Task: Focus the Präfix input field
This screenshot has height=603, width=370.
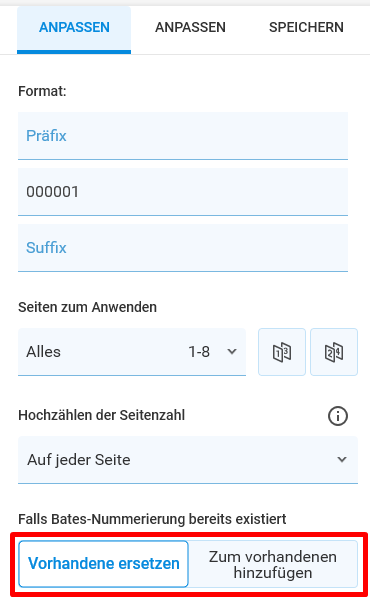Action: (183, 136)
